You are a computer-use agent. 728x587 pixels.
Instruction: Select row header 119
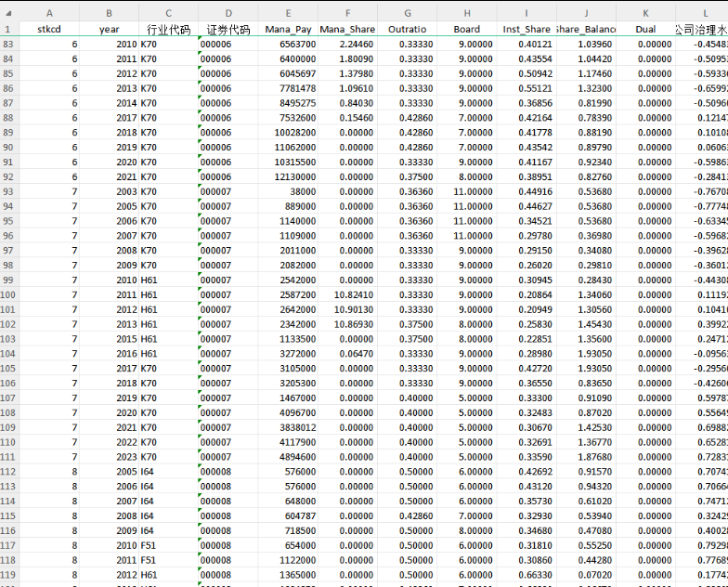coord(8,575)
